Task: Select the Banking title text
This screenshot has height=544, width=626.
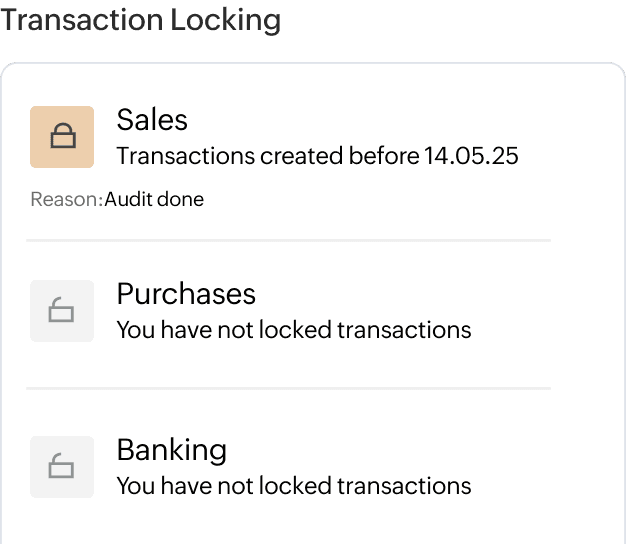Action: click(171, 450)
